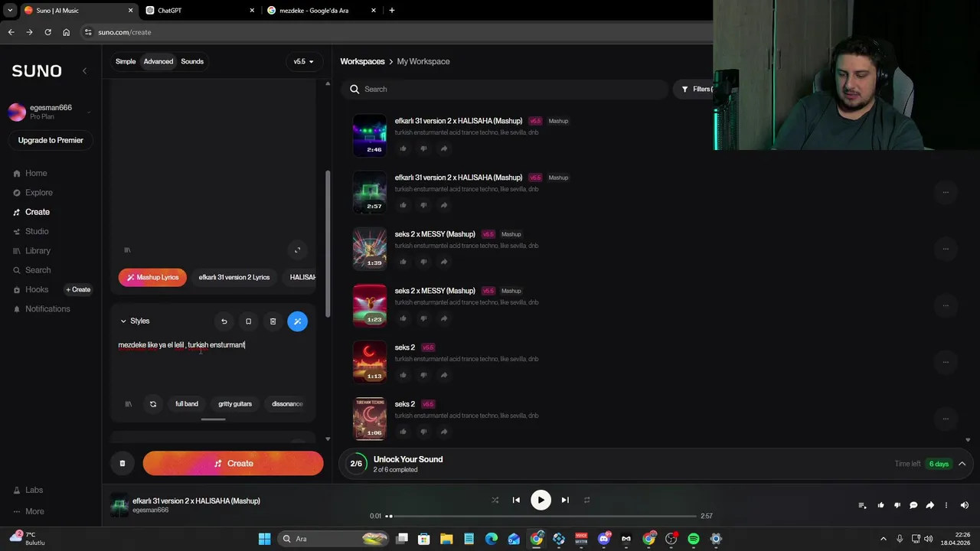Image resolution: width=980 pixels, height=551 pixels.
Task: Open options for second efkarlı 31 Mashup track
Action: (x=946, y=192)
